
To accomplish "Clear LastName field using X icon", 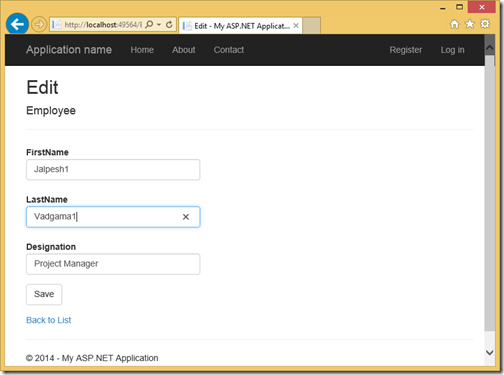I will [186, 217].
